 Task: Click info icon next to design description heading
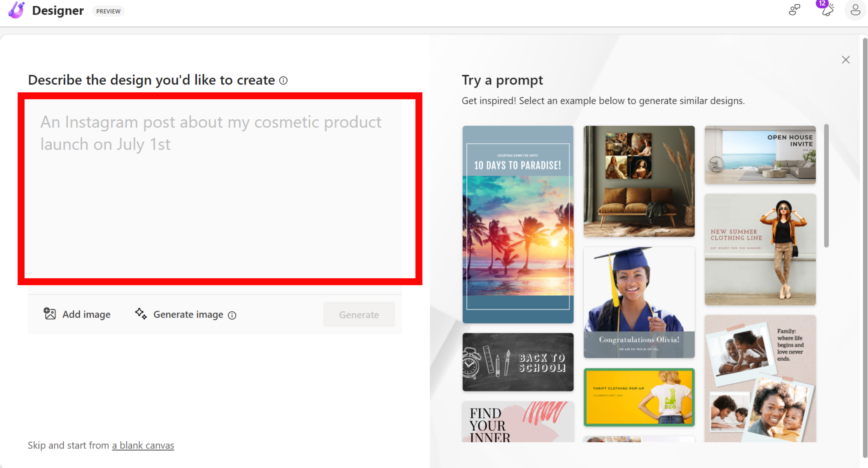click(283, 81)
